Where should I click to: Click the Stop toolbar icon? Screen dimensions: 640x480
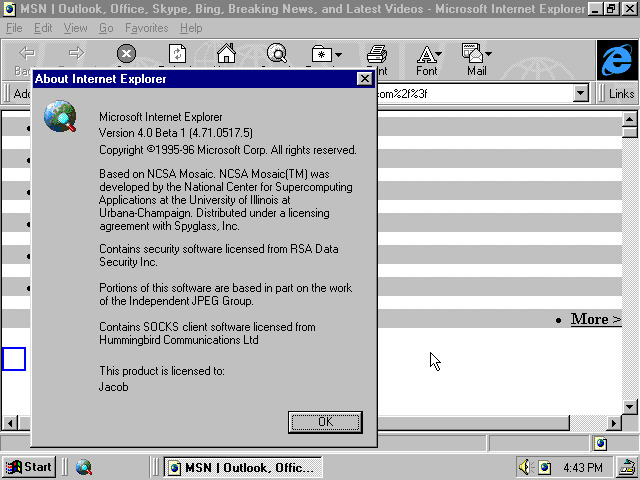pyautogui.click(x=126, y=53)
